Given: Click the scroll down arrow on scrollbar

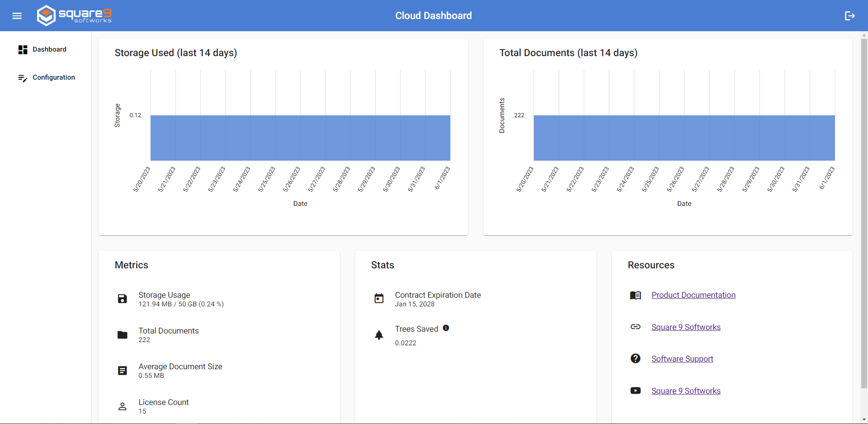Looking at the screenshot, I should [x=864, y=419].
